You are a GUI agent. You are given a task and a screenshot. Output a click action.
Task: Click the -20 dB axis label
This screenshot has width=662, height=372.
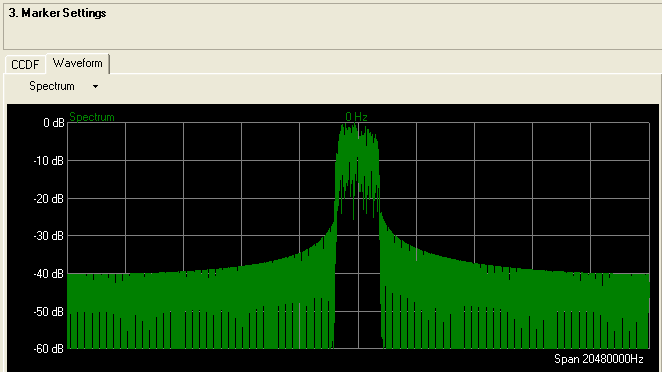(x=49, y=198)
